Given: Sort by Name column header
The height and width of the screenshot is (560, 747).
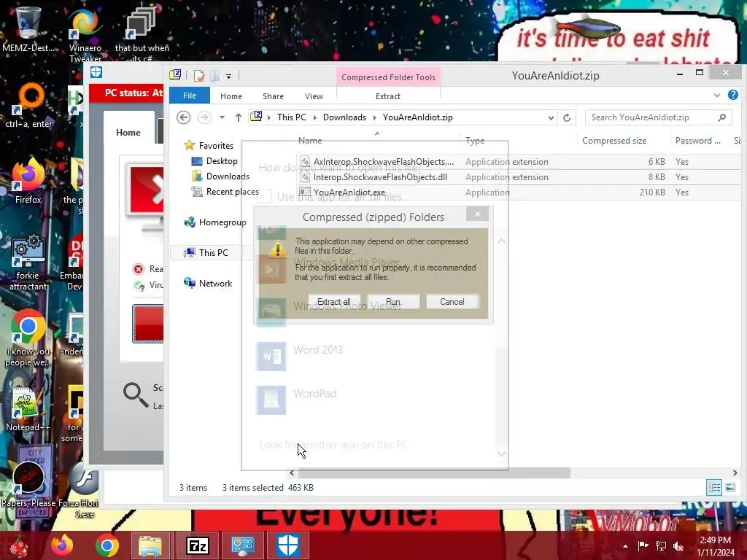Looking at the screenshot, I should point(310,141).
